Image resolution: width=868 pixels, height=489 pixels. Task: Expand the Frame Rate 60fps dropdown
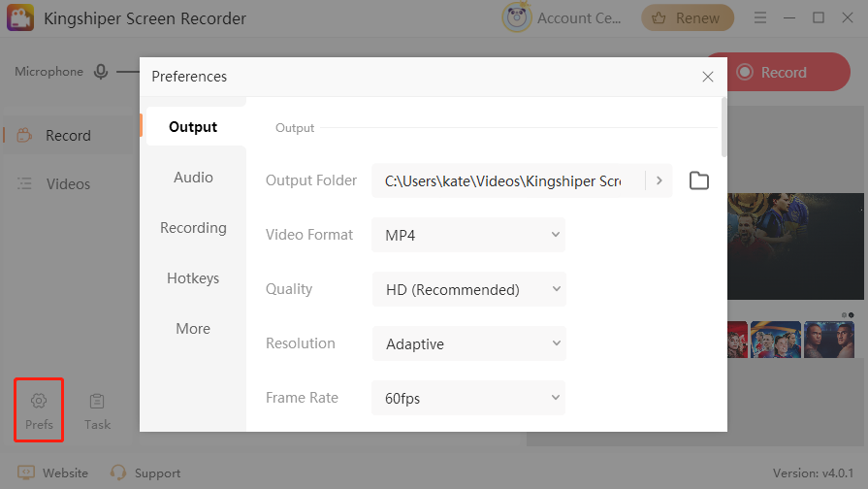(x=468, y=398)
